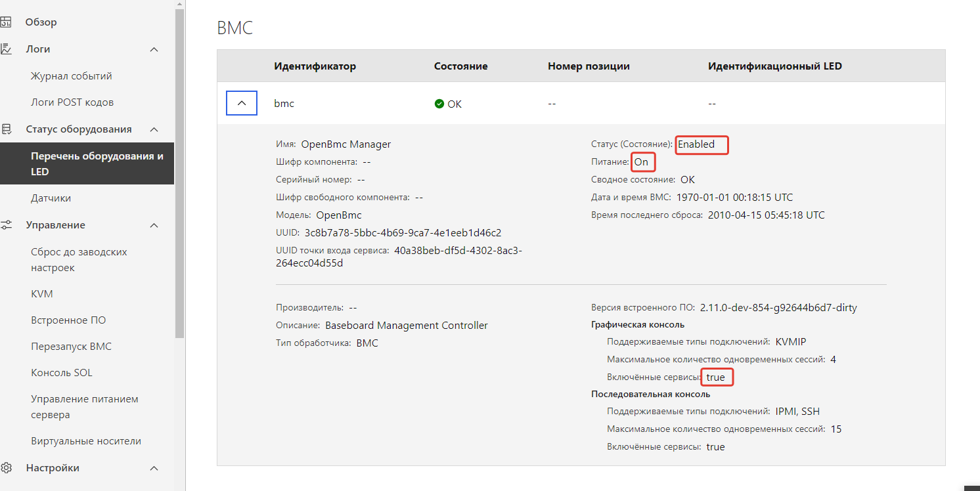Collapse the Статус оборудования section
Viewport: 980px width, 491px height.
click(x=153, y=129)
